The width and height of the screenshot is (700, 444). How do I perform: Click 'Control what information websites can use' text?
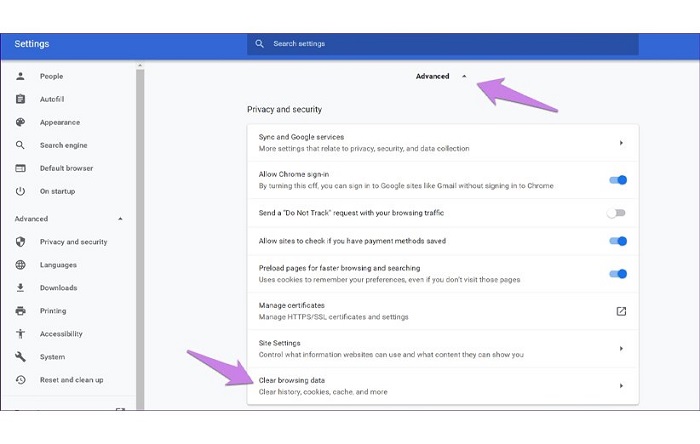coord(391,354)
